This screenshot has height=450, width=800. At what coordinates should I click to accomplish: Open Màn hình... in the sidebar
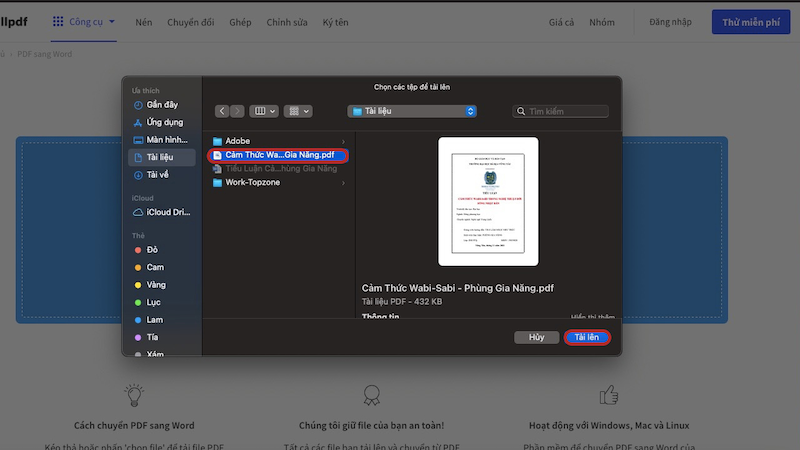pyautogui.click(x=162, y=140)
